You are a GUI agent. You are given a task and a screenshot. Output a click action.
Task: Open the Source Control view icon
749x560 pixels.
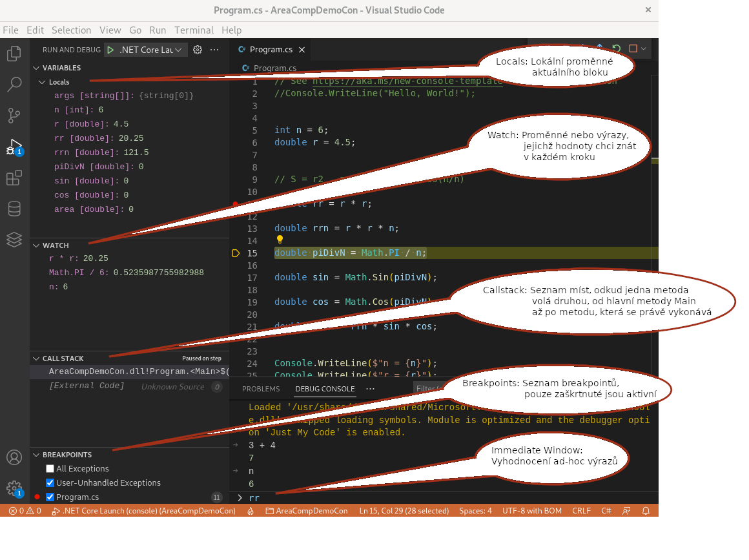coord(14,116)
